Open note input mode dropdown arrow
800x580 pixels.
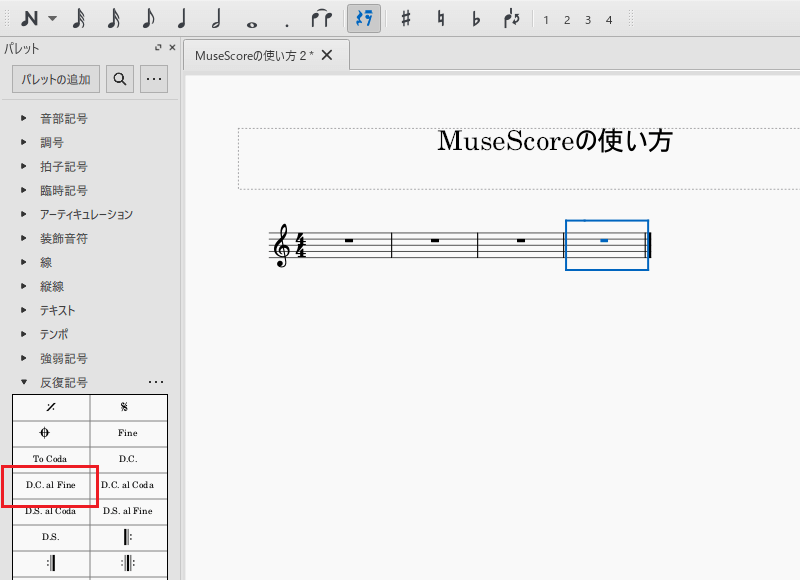tap(53, 19)
